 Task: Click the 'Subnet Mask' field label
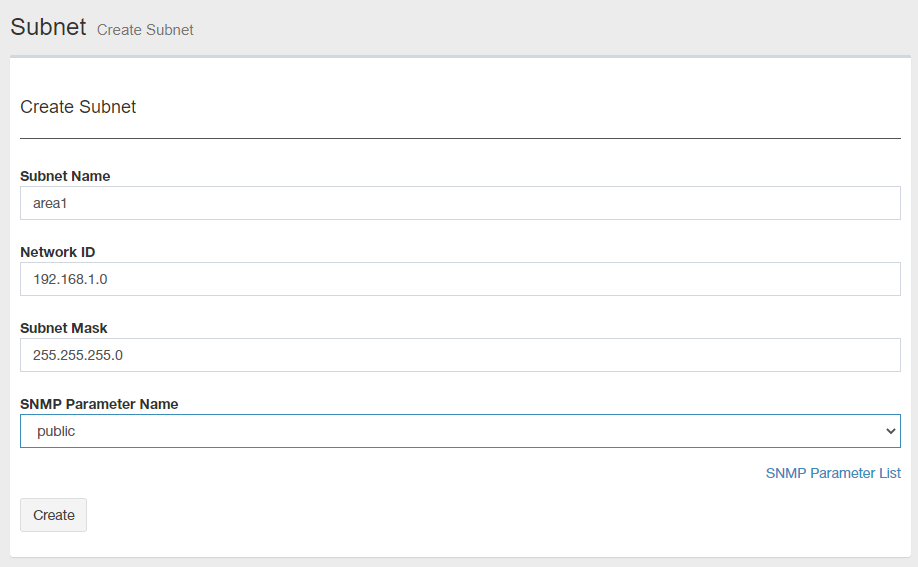(x=64, y=328)
